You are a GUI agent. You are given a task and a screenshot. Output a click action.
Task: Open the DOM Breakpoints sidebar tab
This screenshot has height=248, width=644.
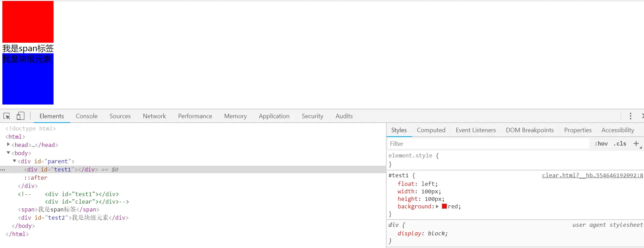pyautogui.click(x=530, y=130)
